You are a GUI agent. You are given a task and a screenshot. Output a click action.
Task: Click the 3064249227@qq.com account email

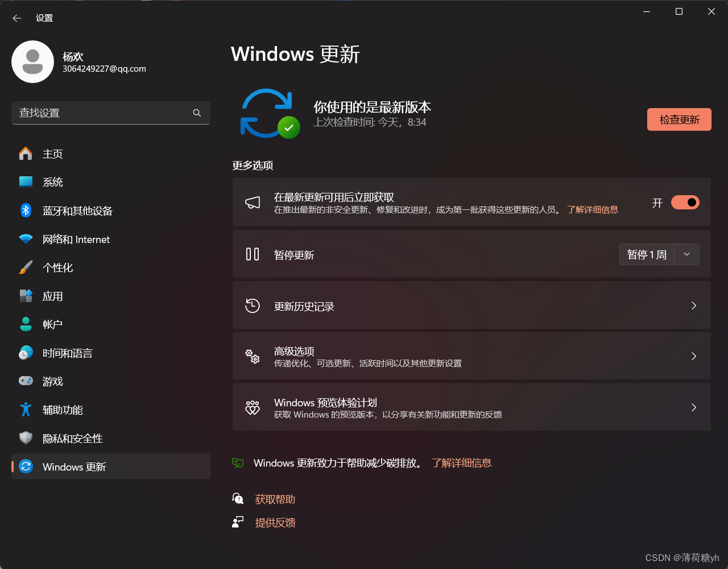[104, 69]
